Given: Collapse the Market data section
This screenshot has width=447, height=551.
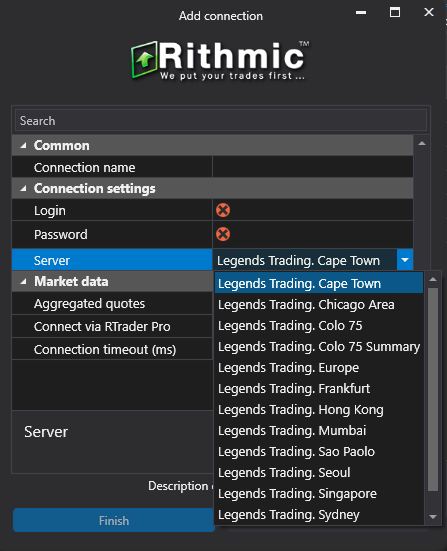Looking at the screenshot, I should pyautogui.click(x=23, y=281).
